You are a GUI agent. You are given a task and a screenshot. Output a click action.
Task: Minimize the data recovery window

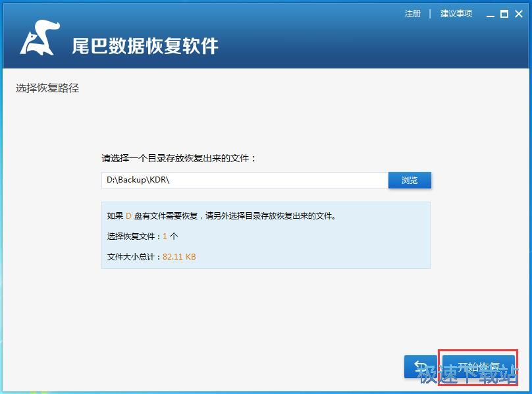pyautogui.click(x=491, y=14)
